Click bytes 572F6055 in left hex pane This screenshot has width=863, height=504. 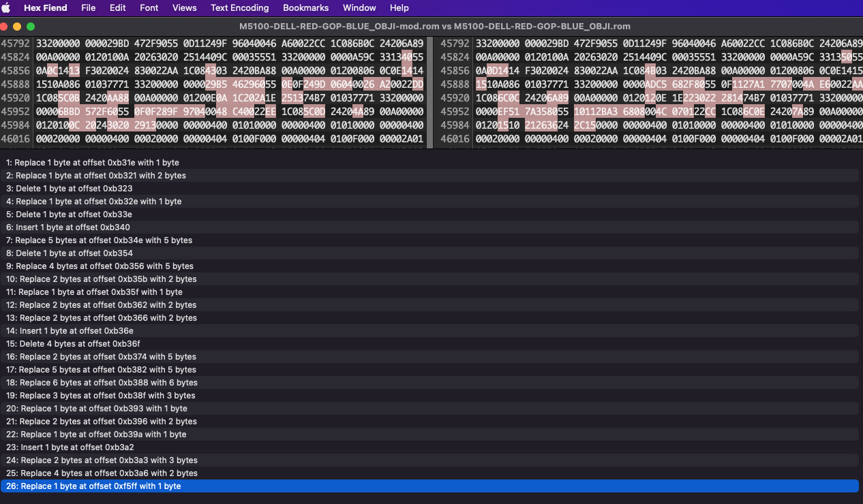(107, 112)
